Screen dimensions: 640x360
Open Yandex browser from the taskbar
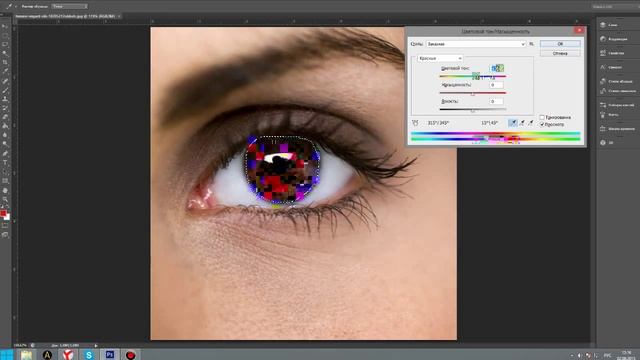pyautogui.click(x=68, y=355)
